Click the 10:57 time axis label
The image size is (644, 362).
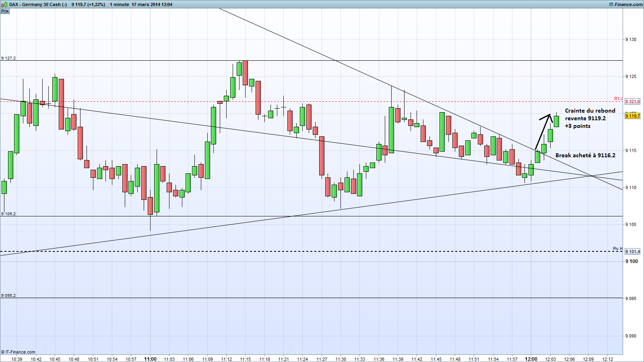point(131,359)
